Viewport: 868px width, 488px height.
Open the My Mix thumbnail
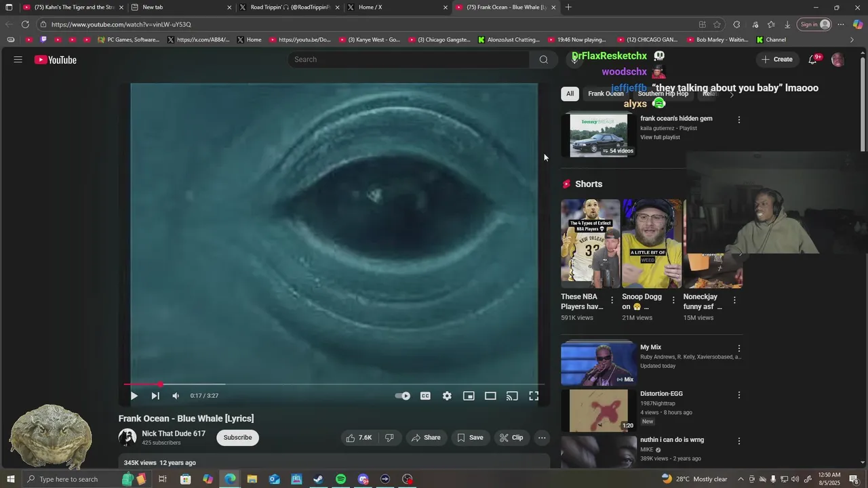pos(599,363)
